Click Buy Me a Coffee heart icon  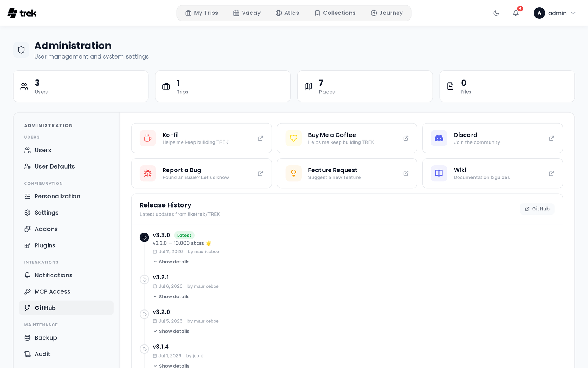(x=294, y=138)
